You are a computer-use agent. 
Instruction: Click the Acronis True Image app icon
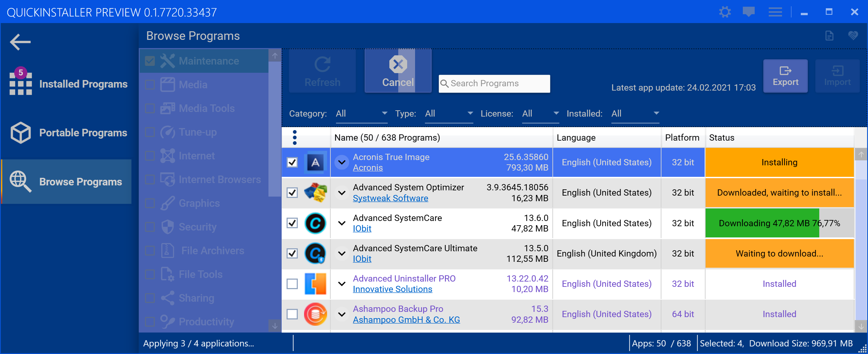tap(315, 162)
